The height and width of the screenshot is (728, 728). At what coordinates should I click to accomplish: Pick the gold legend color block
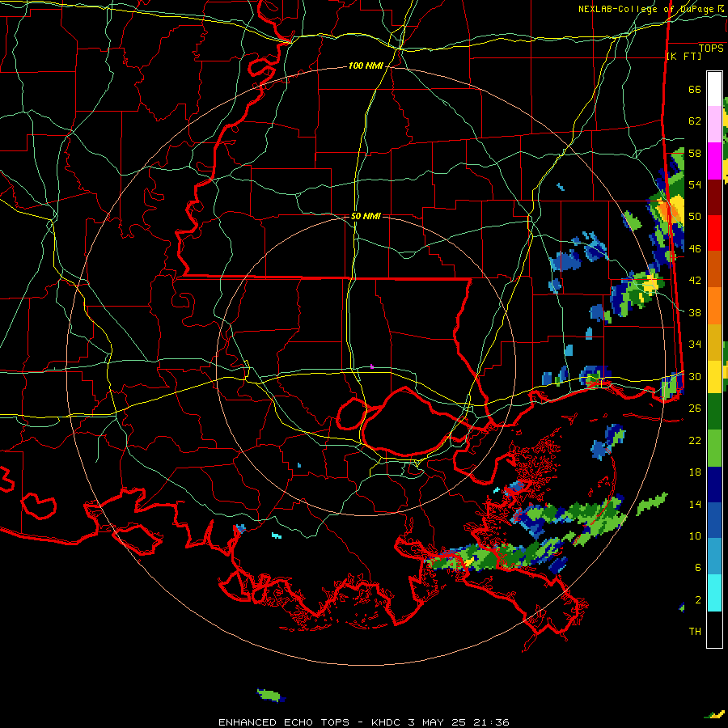[714, 343]
